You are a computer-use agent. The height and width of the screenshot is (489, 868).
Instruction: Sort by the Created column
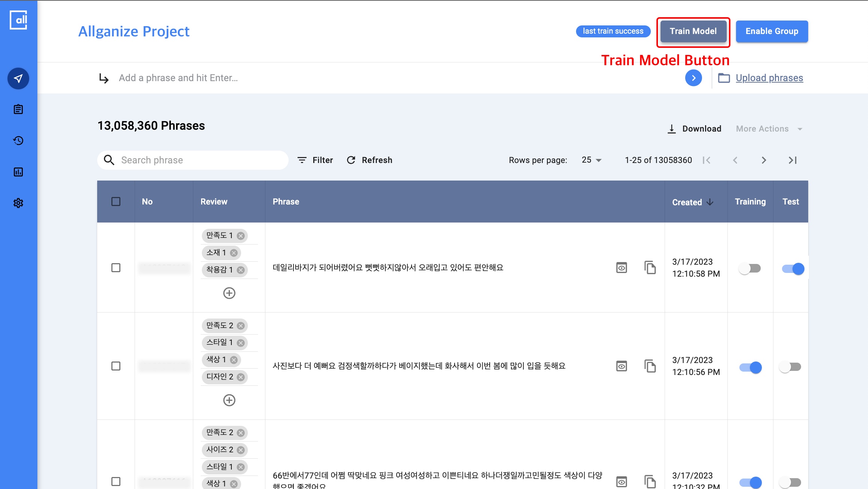693,202
